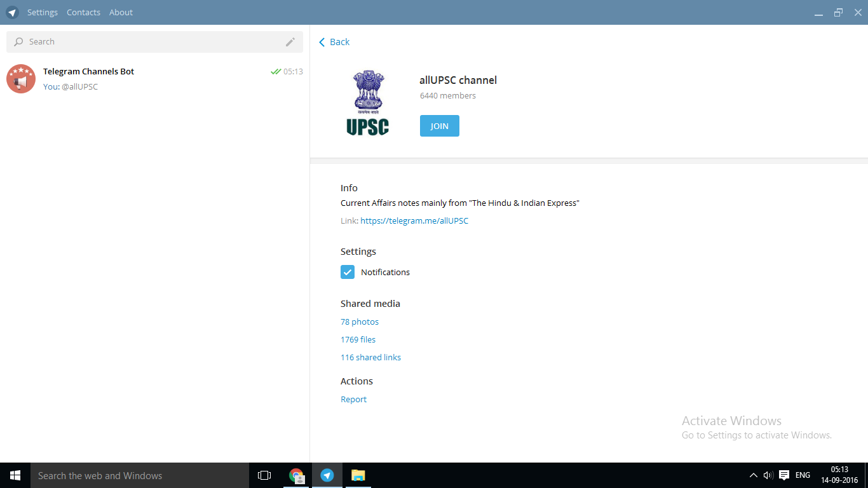Image resolution: width=868 pixels, height=488 pixels.
Task: Open the 116 shared links
Action: click(x=371, y=358)
